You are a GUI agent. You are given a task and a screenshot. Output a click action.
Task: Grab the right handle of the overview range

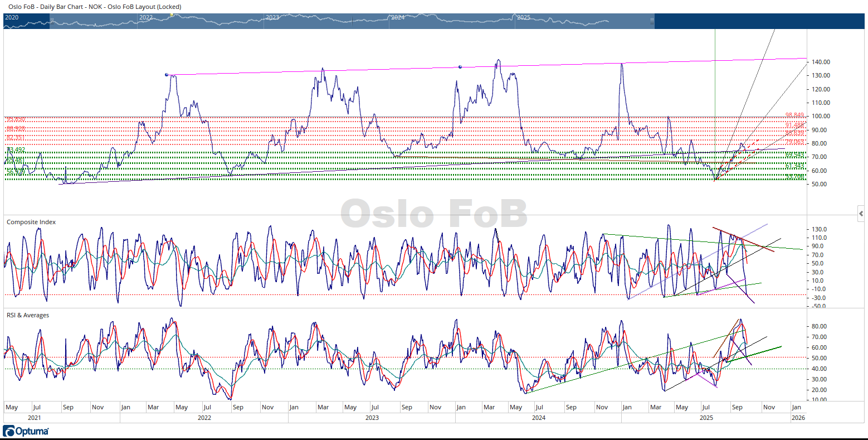pyautogui.click(x=651, y=21)
